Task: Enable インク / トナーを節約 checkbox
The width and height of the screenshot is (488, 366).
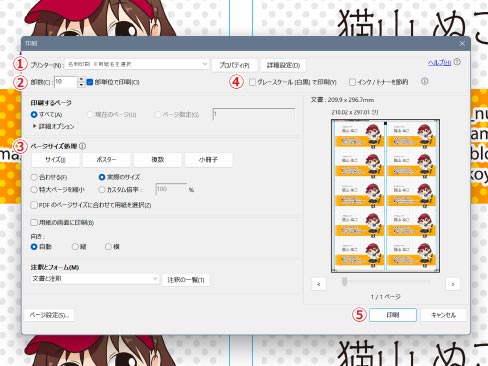Action: [x=352, y=82]
